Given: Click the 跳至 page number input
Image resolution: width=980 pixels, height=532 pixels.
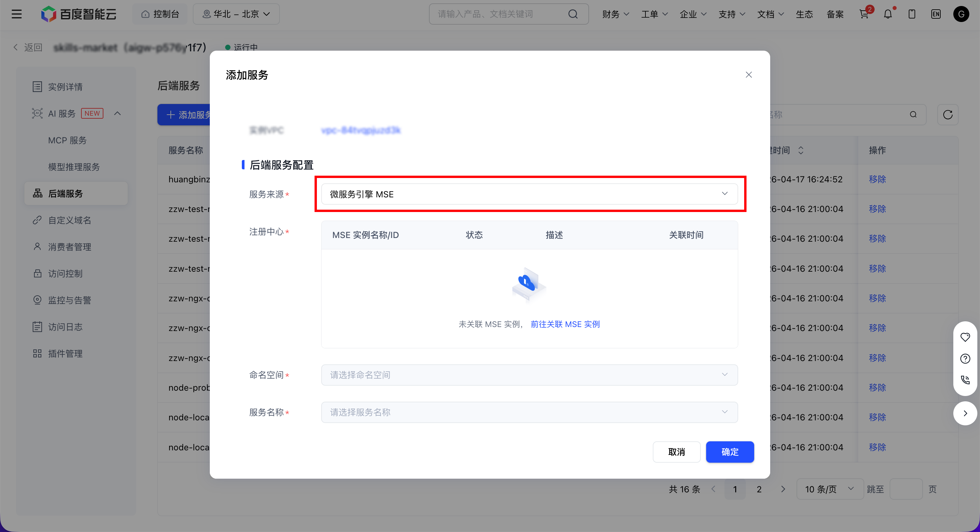Looking at the screenshot, I should coord(906,489).
